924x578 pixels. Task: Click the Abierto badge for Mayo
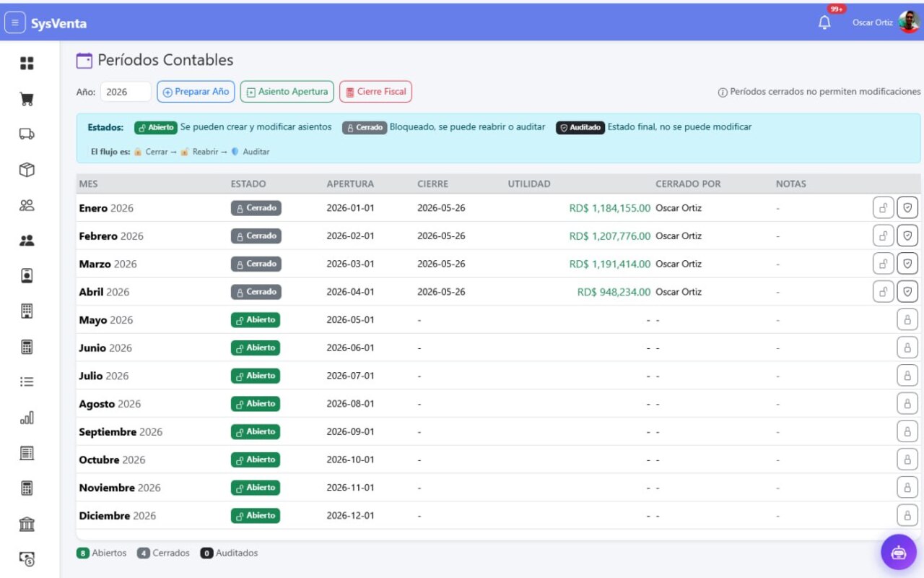click(256, 319)
